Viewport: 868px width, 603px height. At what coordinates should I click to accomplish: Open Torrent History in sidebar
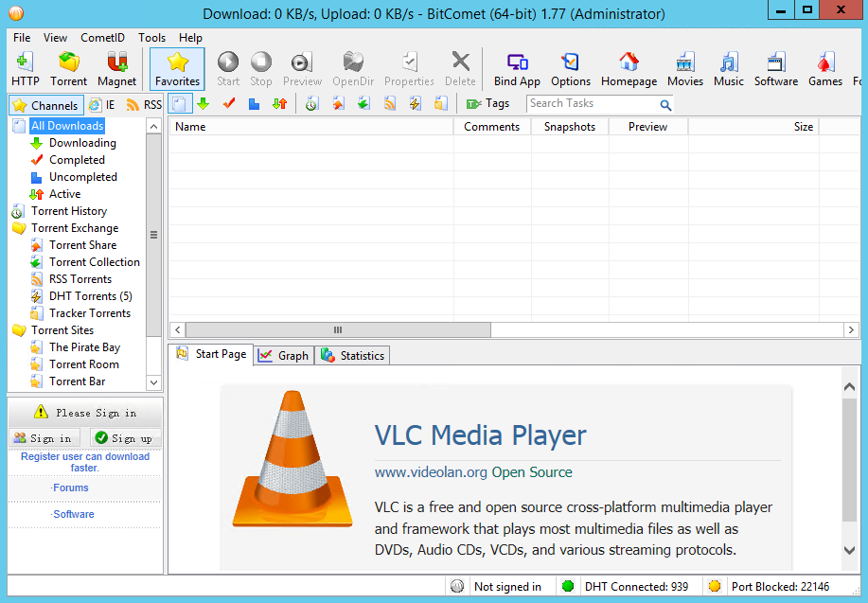point(69,211)
